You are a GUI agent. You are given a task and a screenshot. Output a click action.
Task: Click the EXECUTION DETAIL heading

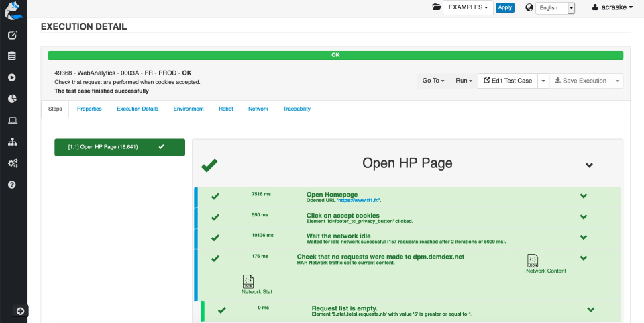click(x=84, y=27)
